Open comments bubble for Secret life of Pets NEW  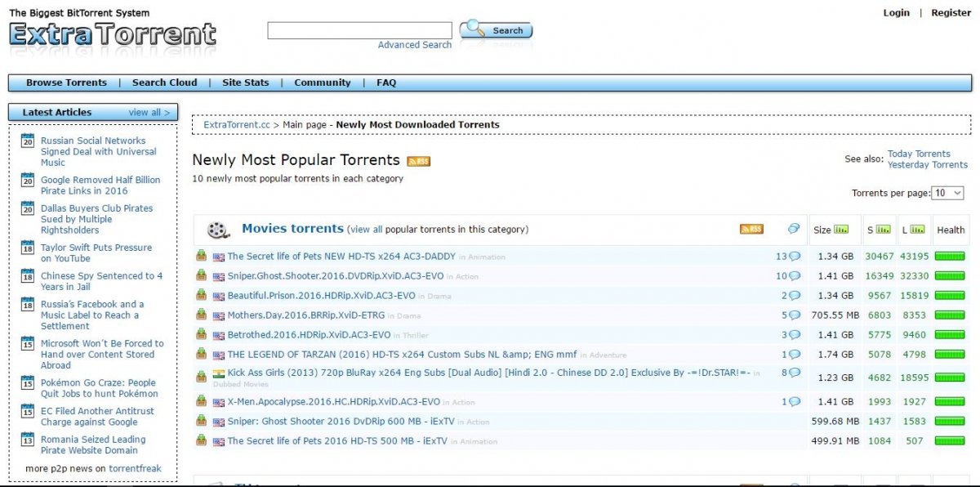795,257
